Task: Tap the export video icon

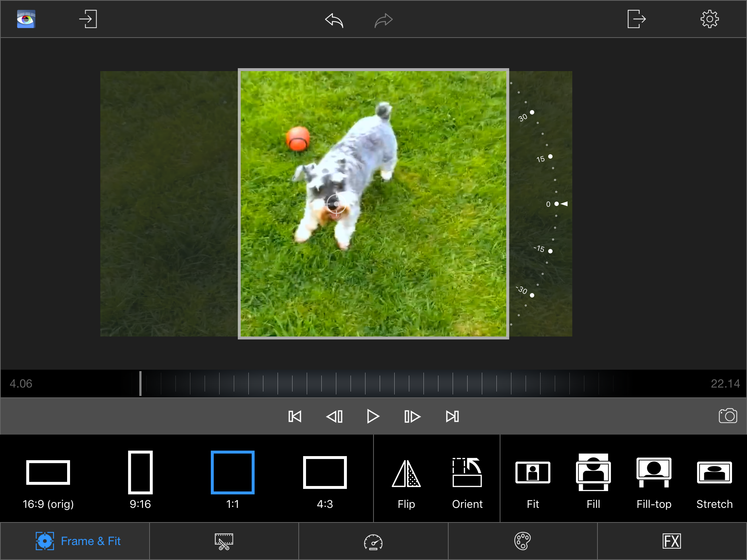Action: (636, 19)
